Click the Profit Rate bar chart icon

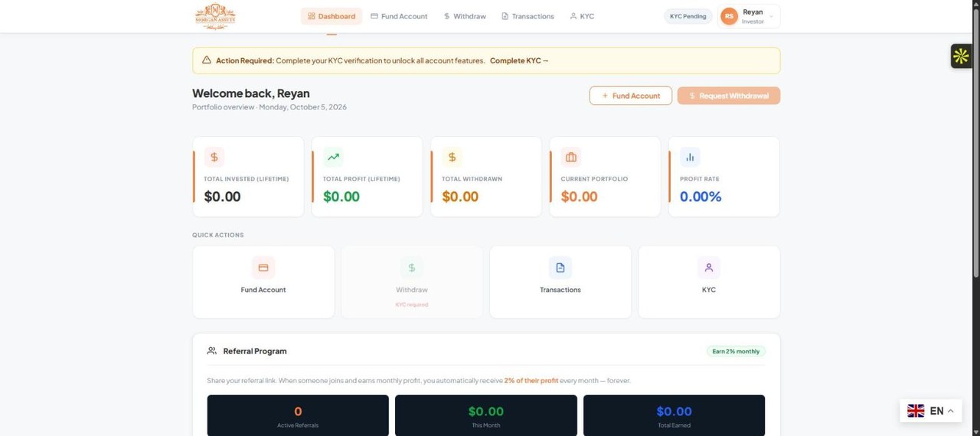(690, 157)
